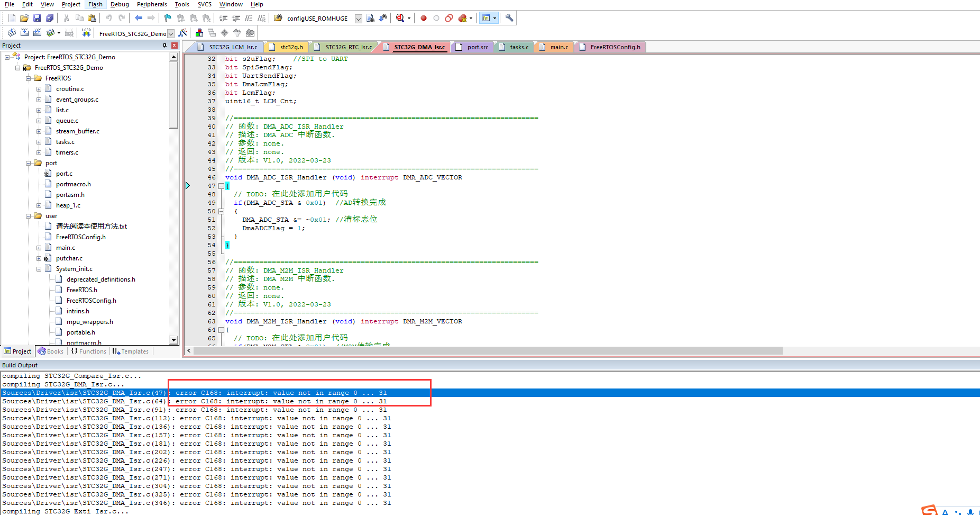Fold the code block at line 50
This screenshot has height=515, width=980.
tap(222, 211)
